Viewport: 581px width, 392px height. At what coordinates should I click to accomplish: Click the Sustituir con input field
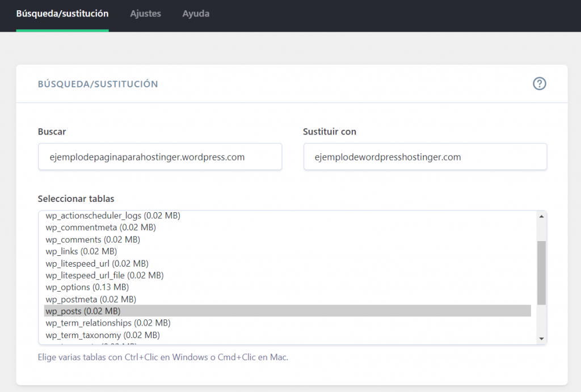pyautogui.click(x=425, y=157)
